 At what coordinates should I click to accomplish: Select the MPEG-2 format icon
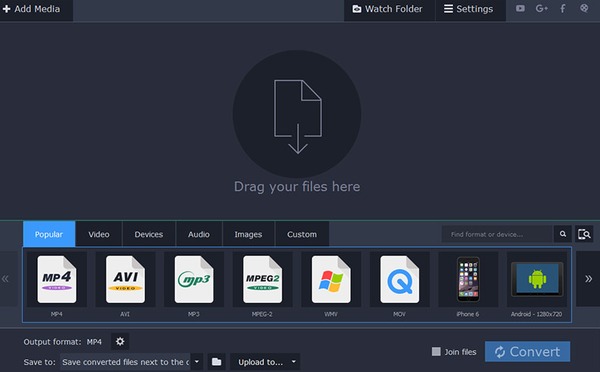(x=262, y=279)
